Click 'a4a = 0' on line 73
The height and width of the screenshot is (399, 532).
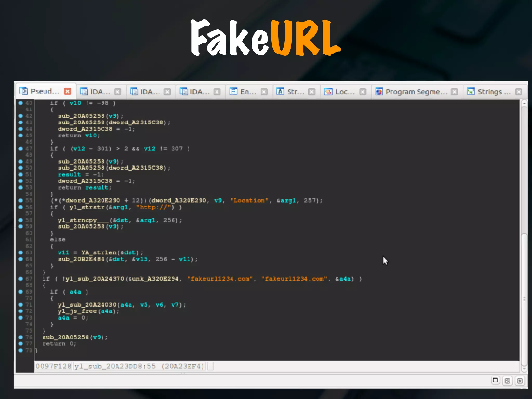click(73, 318)
